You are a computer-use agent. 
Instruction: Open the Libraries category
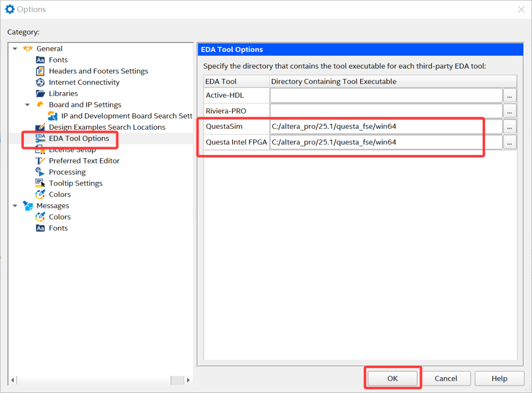tap(63, 93)
